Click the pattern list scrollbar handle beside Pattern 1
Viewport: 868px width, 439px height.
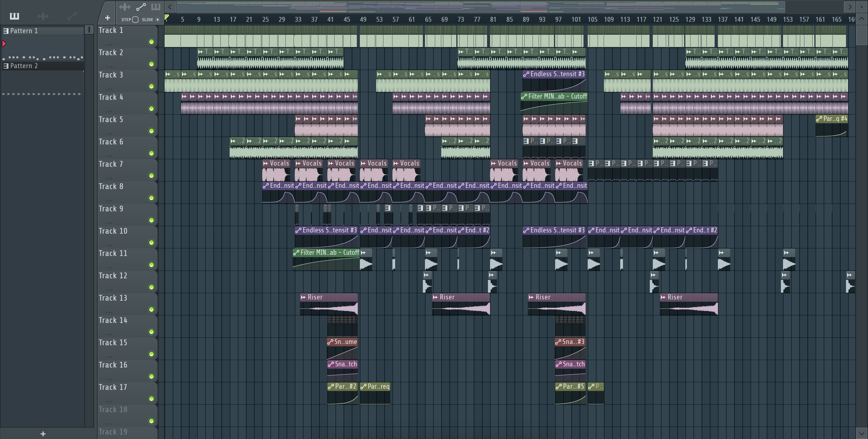[89, 30]
